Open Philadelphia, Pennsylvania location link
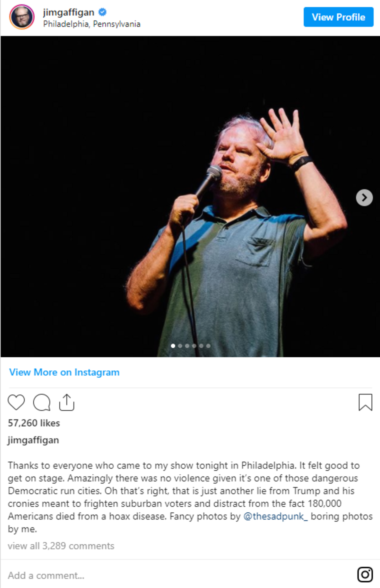Image resolution: width=380 pixels, height=588 pixels. pyautogui.click(x=92, y=24)
